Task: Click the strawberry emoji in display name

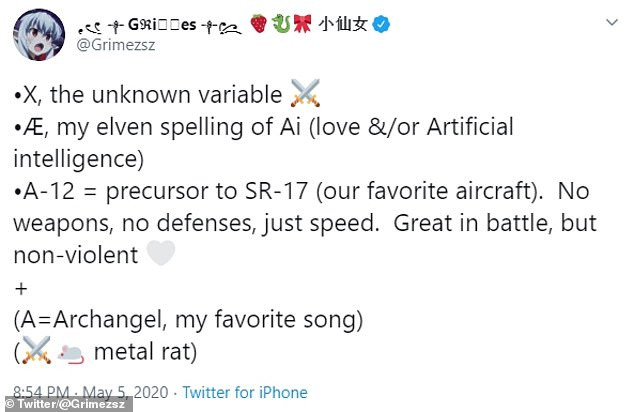Action: point(259,23)
